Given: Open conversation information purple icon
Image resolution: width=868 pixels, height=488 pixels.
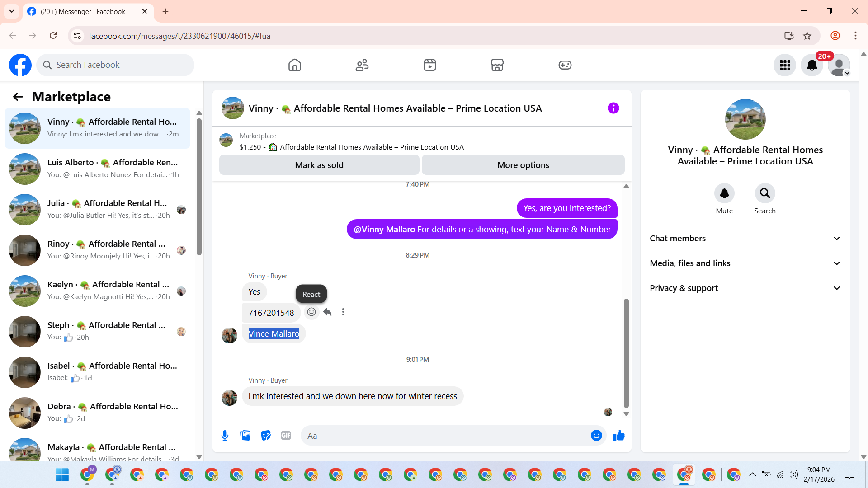Looking at the screenshot, I should click(x=613, y=108).
